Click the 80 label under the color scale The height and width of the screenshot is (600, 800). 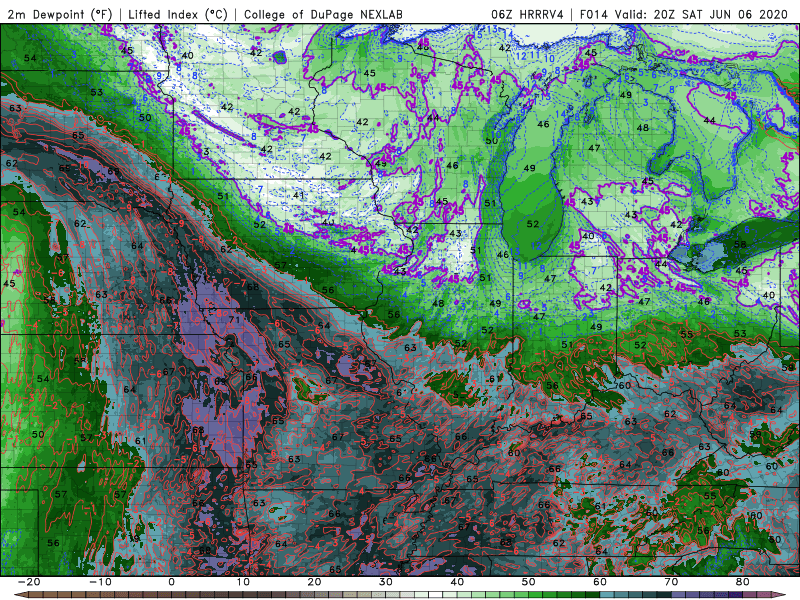743,582
